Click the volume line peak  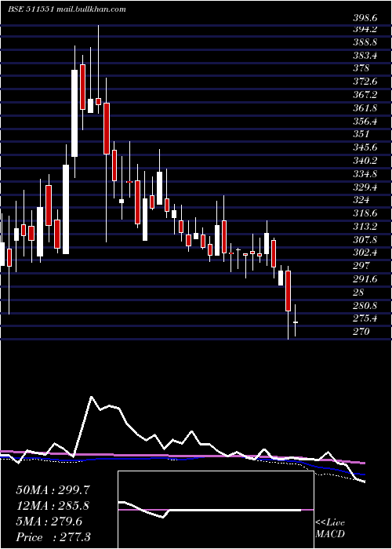(92, 397)
